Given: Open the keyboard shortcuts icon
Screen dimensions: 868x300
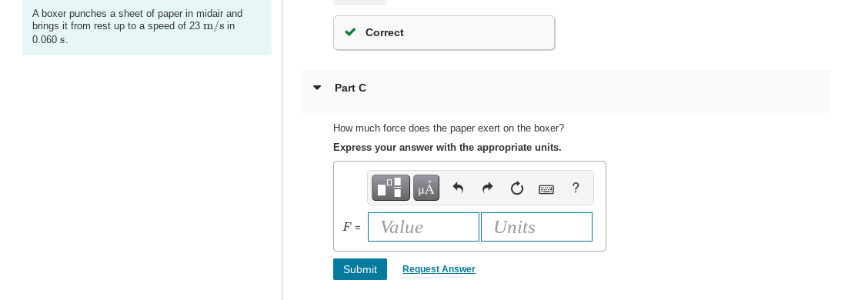Looking at the screenshot, I should click(546, 189).
